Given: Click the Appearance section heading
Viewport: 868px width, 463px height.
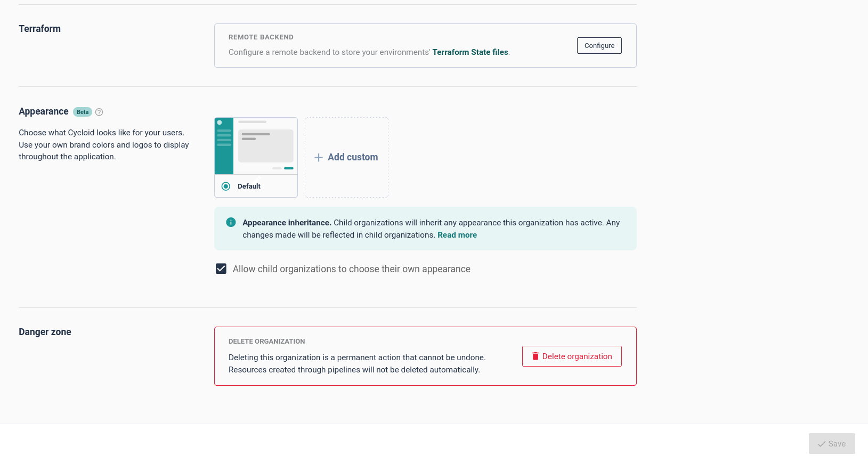Looking at the screenshot, I should tap(44, 111).
